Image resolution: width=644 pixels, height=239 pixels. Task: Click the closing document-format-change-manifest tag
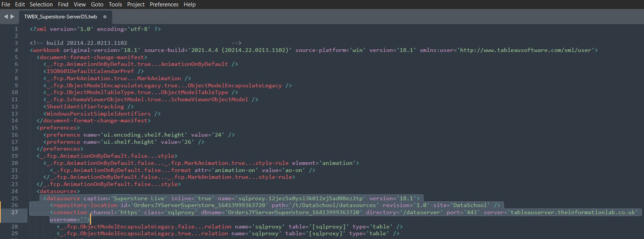coord(93,120)
